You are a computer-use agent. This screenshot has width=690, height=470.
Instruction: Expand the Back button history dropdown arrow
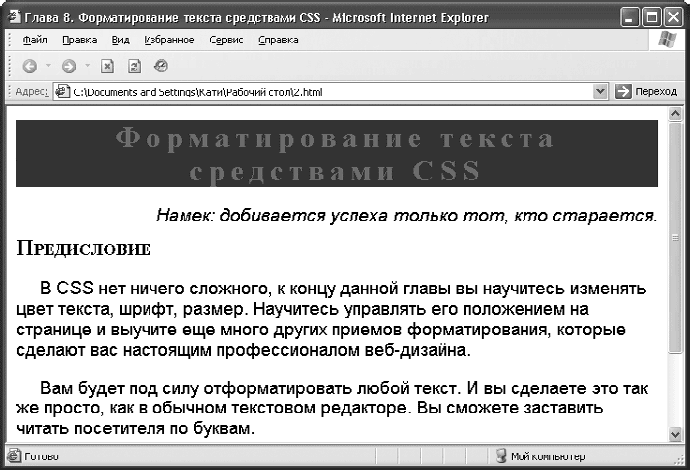(x=47, y=66)
